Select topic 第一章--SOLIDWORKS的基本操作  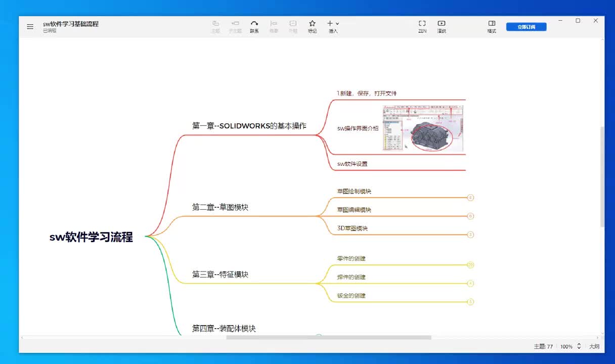point(249,126)
